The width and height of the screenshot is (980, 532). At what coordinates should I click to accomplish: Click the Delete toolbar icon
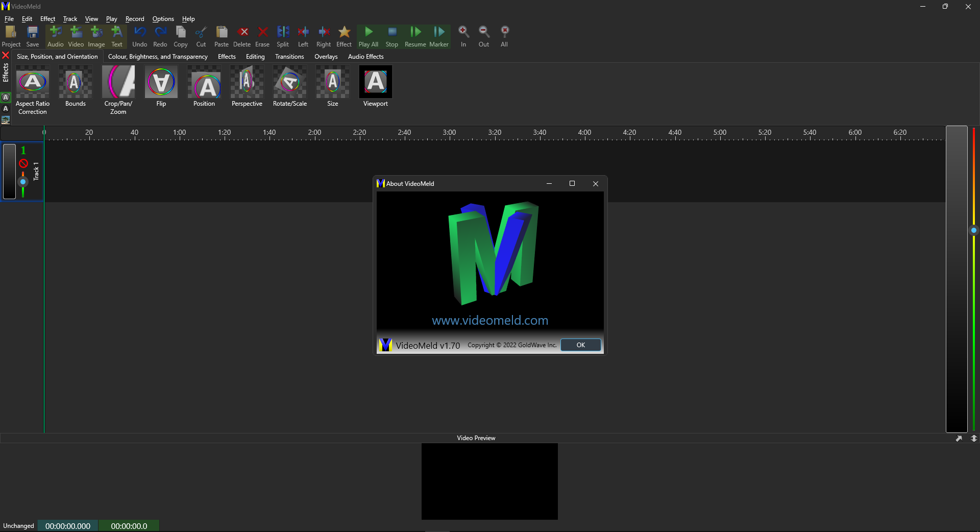(242, 36)
